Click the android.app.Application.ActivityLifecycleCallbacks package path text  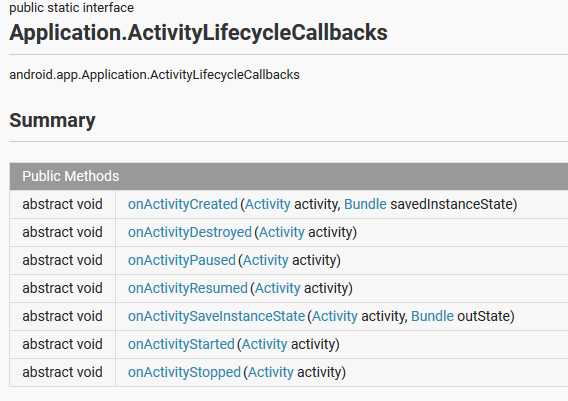point(154,75)
